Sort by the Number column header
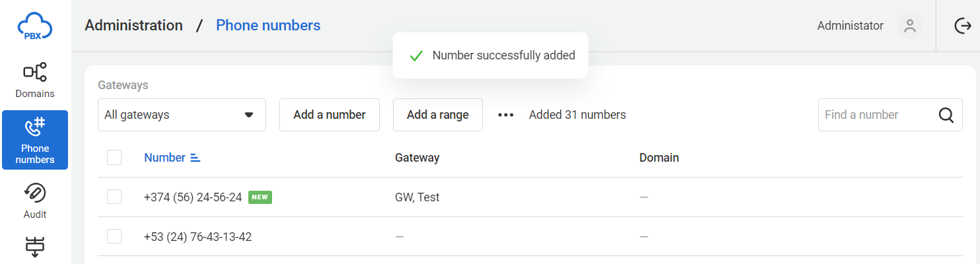Image resolution: width=980 pixels, height=264 pixels. pyautogui.click(x=164, y=158)
